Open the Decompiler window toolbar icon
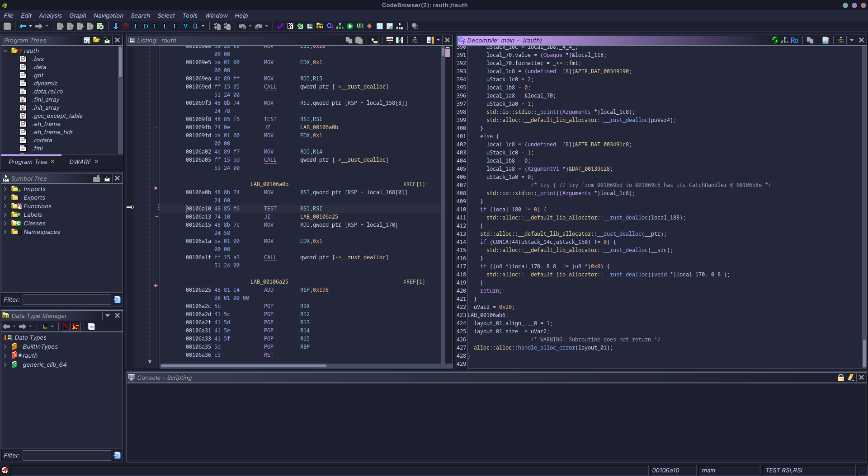 pyautogui.click(x=330, y=26)
